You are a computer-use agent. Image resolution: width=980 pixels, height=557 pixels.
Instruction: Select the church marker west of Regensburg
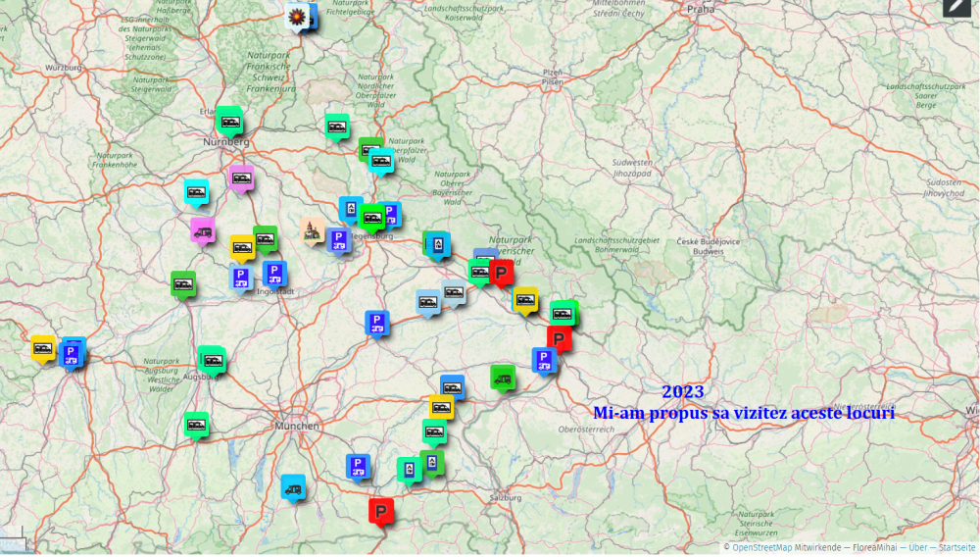[x=314, y=230]
